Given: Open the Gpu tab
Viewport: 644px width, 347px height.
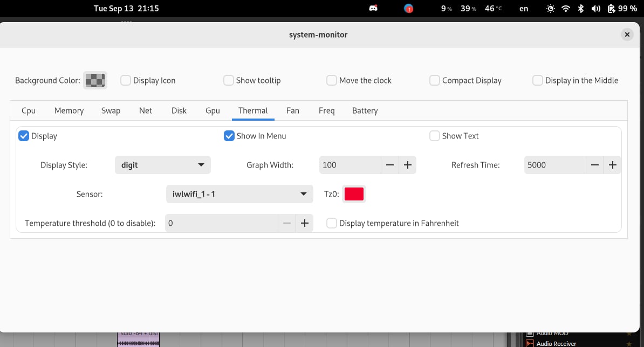Looking at the screenshot, I should [x=213, y=110].
